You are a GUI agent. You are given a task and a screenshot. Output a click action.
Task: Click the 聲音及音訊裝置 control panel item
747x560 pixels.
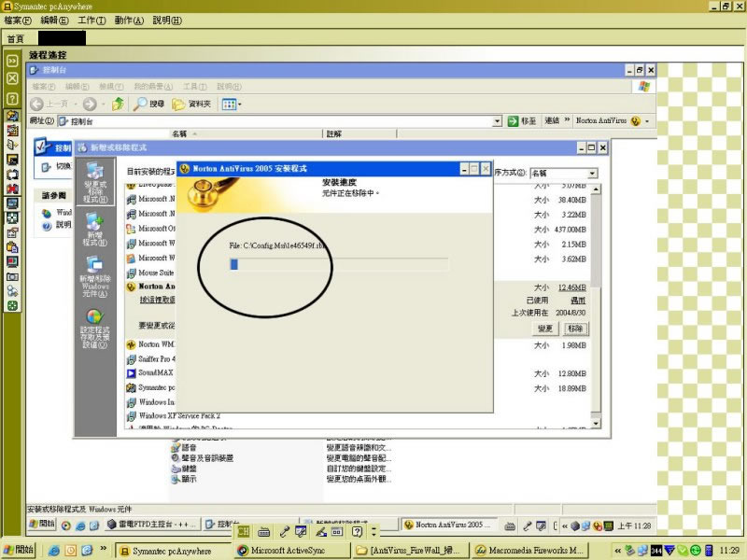click(203, 458)
